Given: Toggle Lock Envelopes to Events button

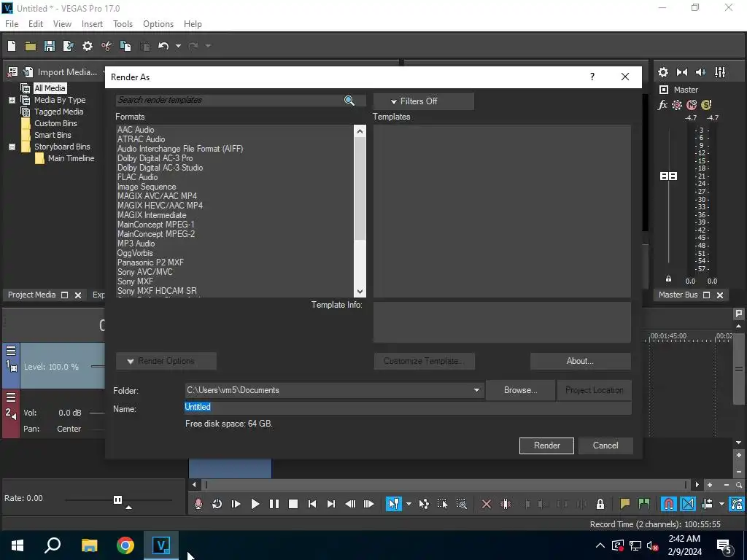Looking at the screenshot, I should pos(737,504).
